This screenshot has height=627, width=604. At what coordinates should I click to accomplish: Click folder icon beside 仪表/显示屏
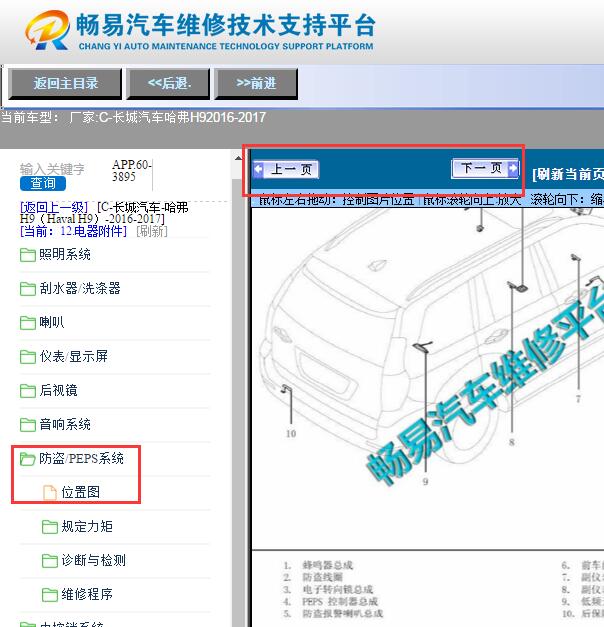point(28,357)
